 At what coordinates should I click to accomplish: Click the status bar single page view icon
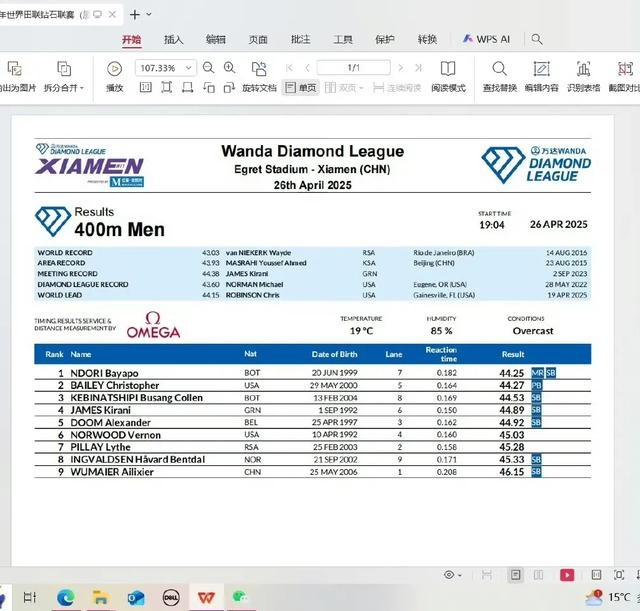[516, 575]
